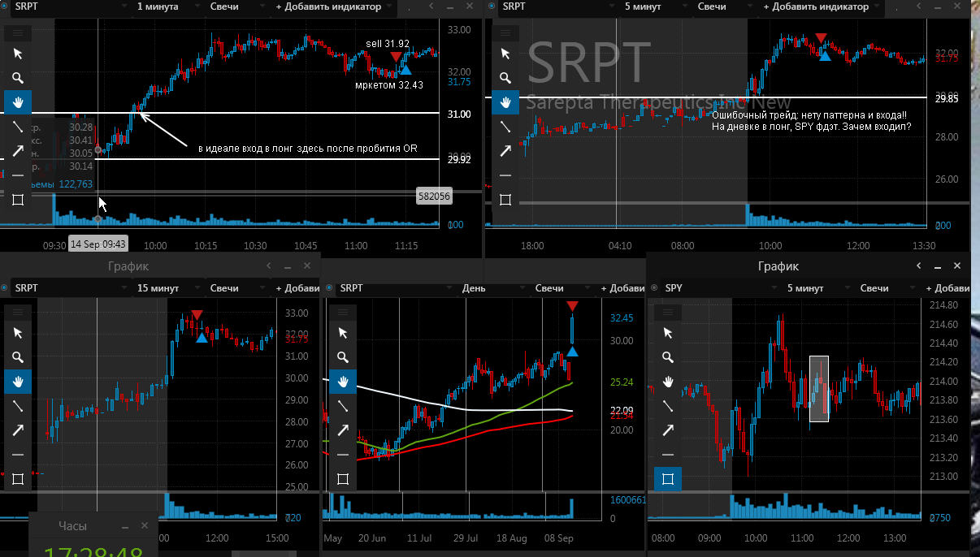Open the "15 минут" timeframe dropdown
The width and height of the screenshot is (980, 557).
coord(167,288)
